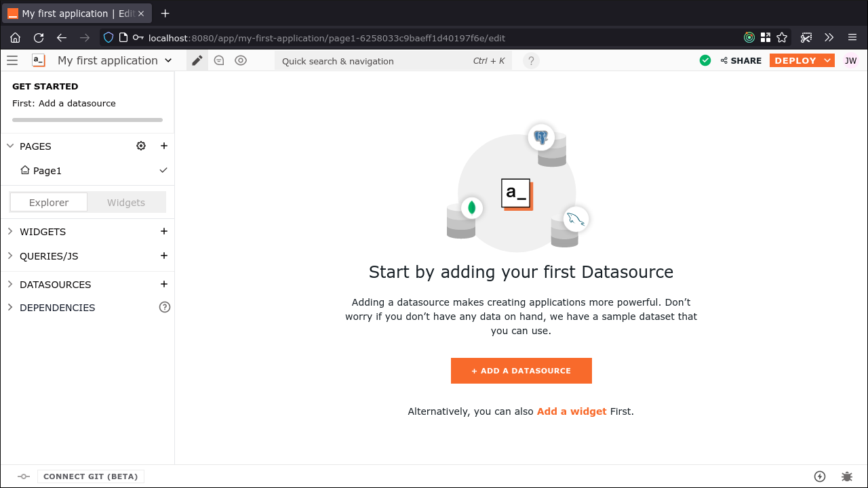Screen dimensions: 868x488
Task: Open the debugger bug icon
Action: point(847,476)
